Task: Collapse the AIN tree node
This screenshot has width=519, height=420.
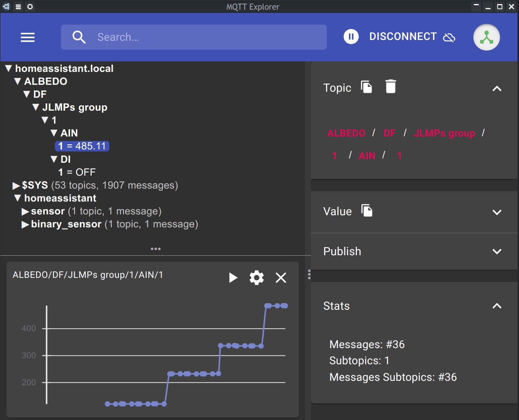Action: click(x=54, y=133)
